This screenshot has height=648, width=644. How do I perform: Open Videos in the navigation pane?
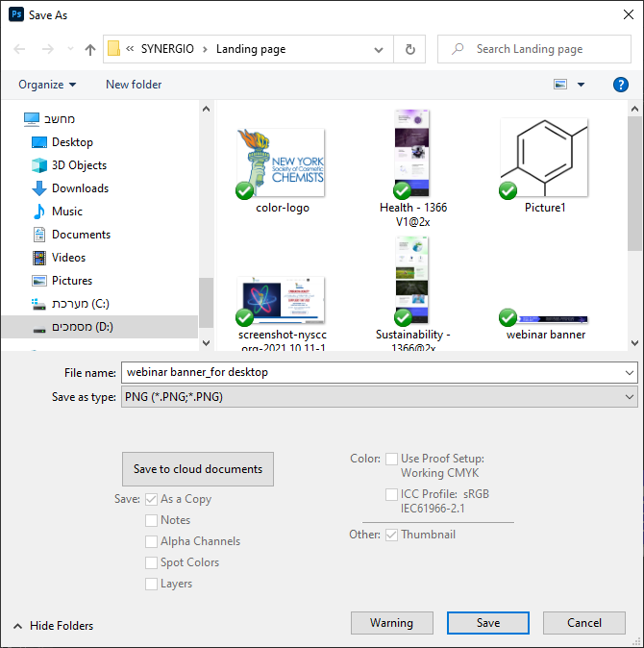coord(59,258)
